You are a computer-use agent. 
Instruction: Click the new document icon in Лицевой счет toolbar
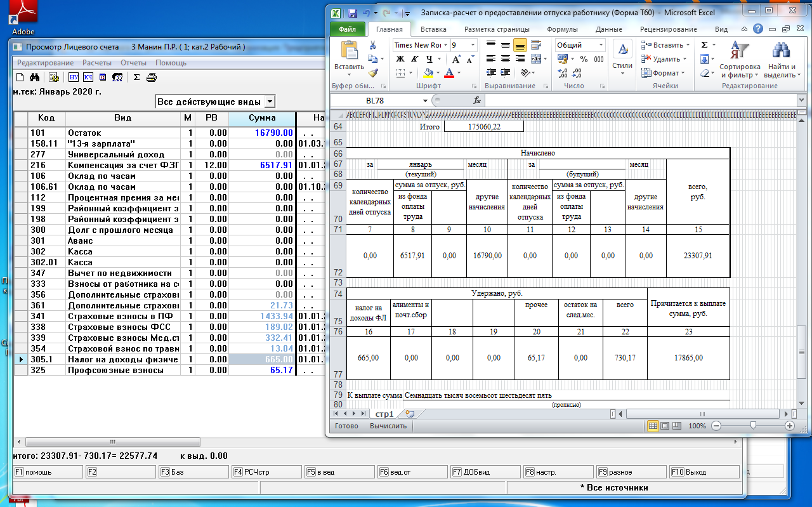[x=20, y=77]
